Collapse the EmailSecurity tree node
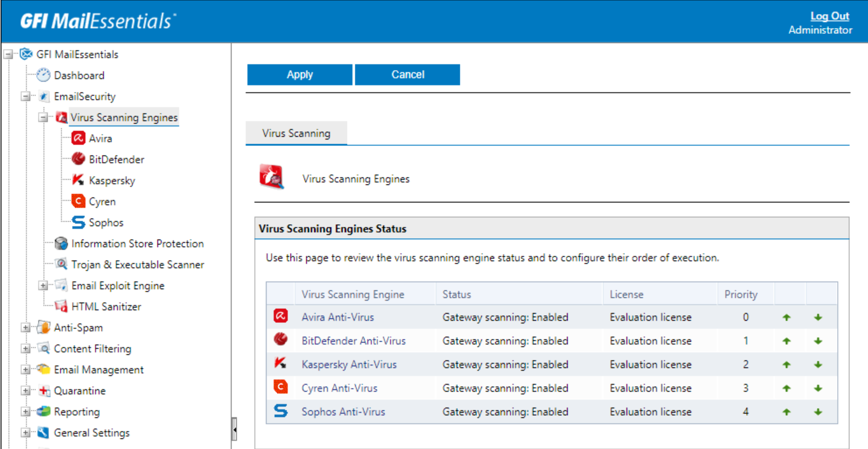This screenshot has width=868, height=449. click(x=26, y=96)
